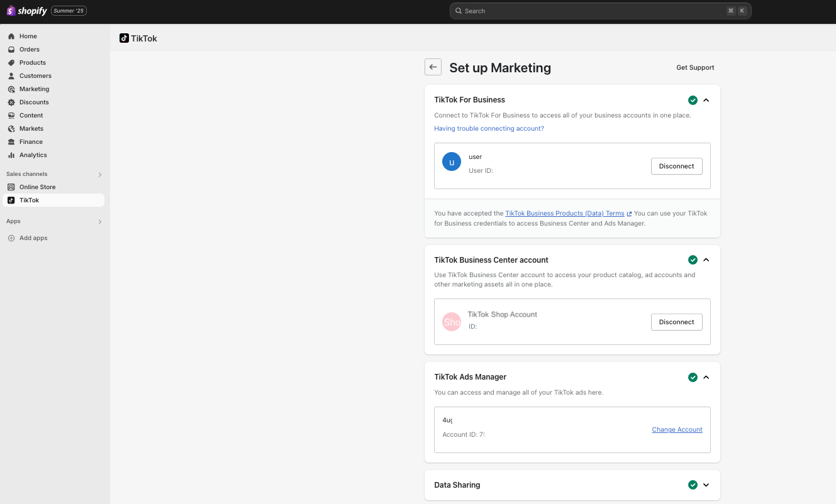Click the Finance bank icon
This screenshot has height=504, width=836.
(x=11, y=142)
